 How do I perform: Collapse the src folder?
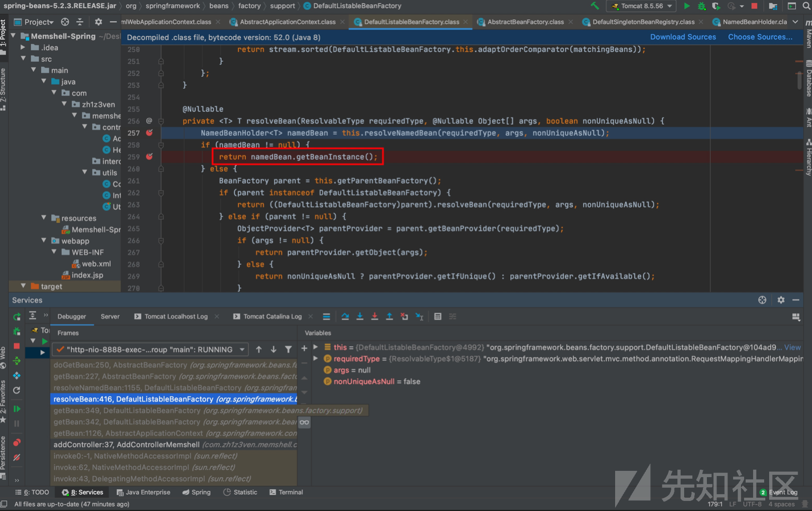[x=23, y=59]
